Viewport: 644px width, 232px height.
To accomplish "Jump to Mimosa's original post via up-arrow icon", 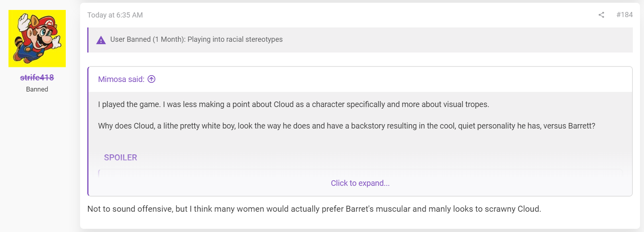I will coord(151,79).
